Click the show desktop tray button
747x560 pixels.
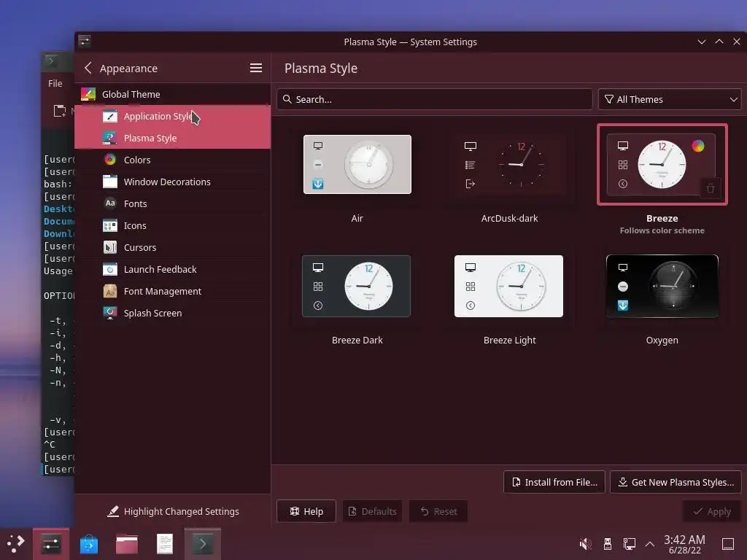(728, 544)
